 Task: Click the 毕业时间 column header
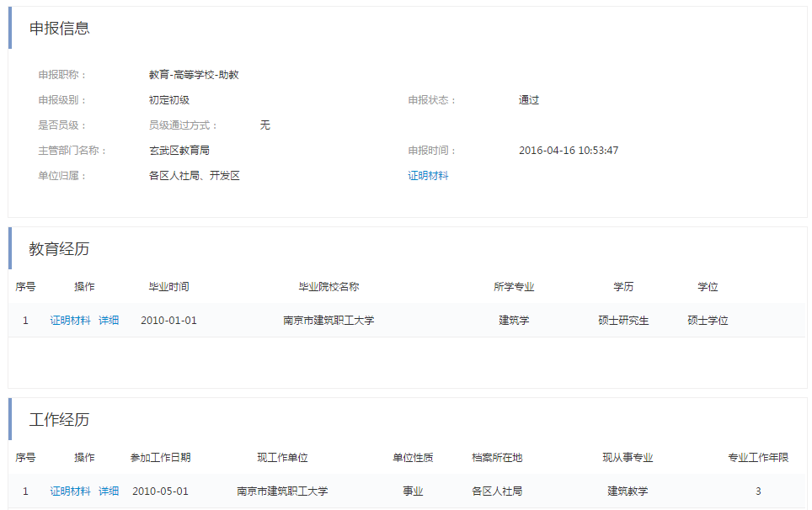168,287
